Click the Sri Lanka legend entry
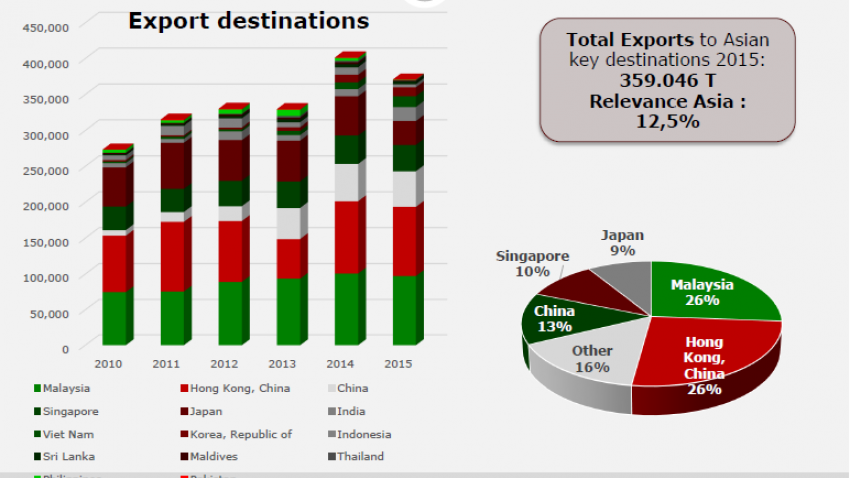This screenshot has width=850, height=478. pyautogui.click(x=69, y=457)
